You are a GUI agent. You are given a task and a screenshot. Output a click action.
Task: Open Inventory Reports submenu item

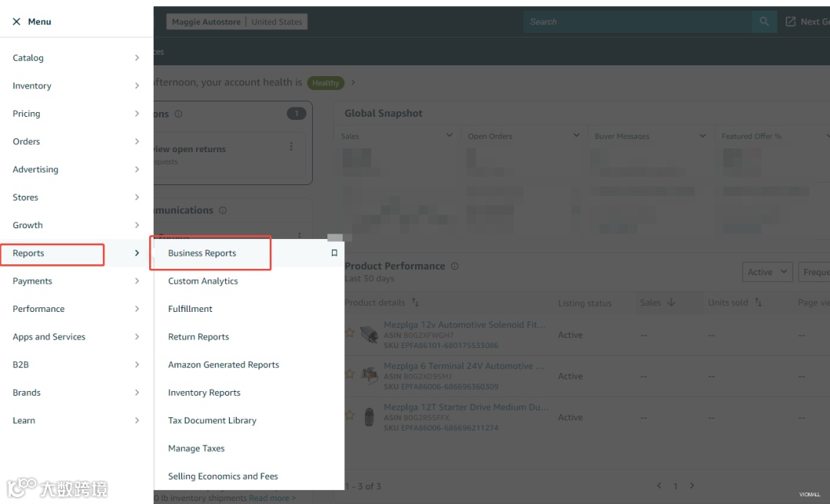204,393
